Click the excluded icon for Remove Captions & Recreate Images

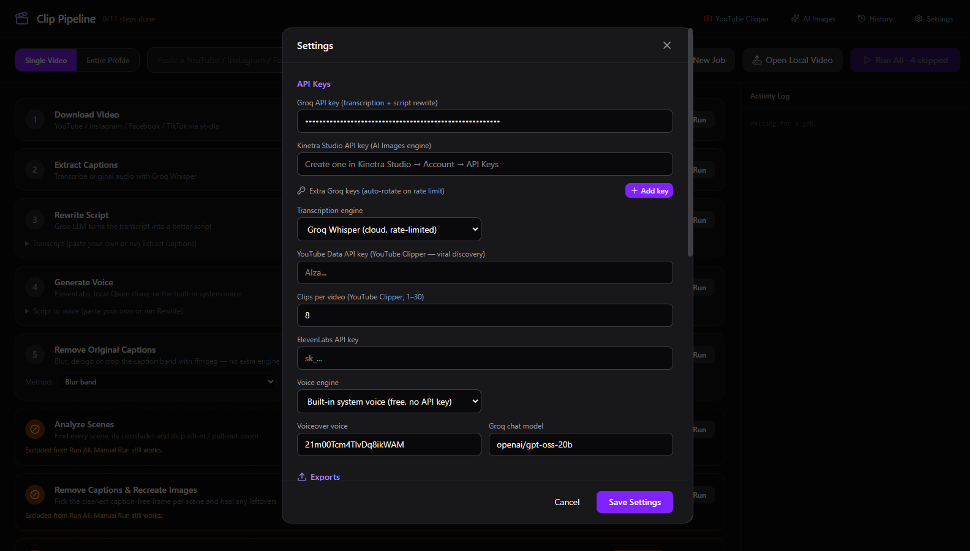click(35, 495)
